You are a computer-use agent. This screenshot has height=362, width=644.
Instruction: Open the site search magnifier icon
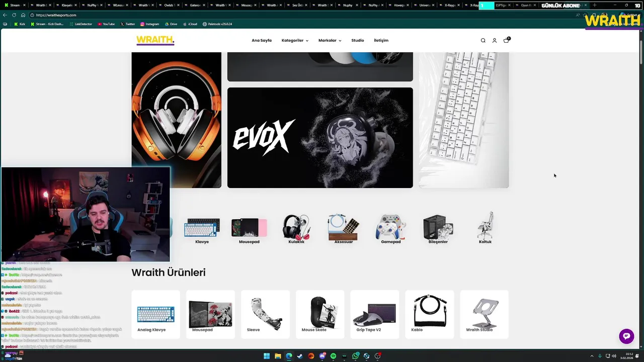pos(483,41)
